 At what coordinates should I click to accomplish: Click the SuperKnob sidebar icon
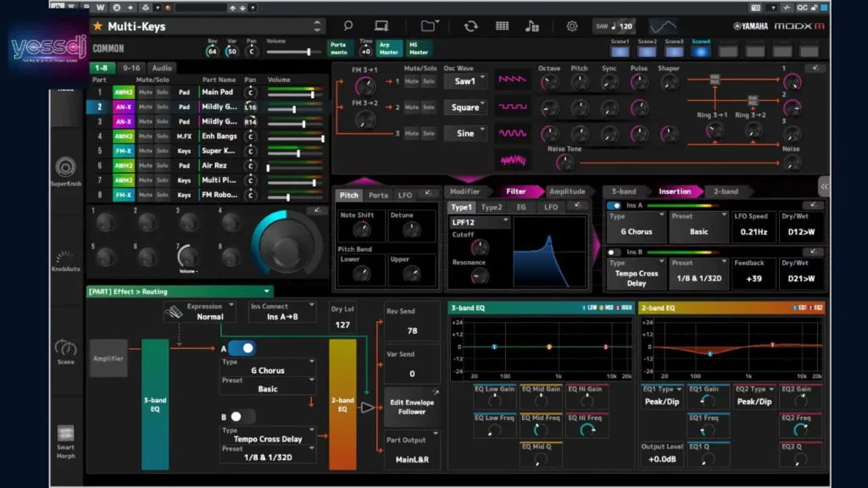pyautogui.click(x=66, y=169)
